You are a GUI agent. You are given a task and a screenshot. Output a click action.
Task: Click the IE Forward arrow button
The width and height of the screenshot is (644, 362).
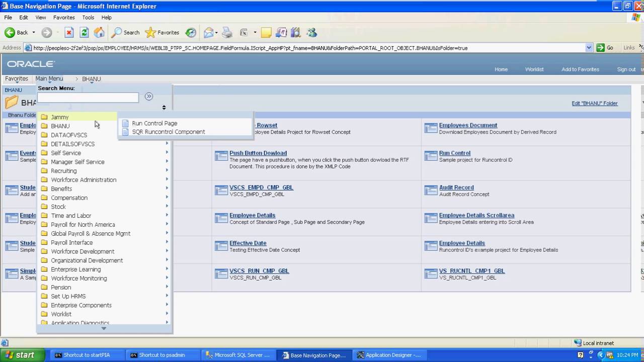click(x=47, y=33)
